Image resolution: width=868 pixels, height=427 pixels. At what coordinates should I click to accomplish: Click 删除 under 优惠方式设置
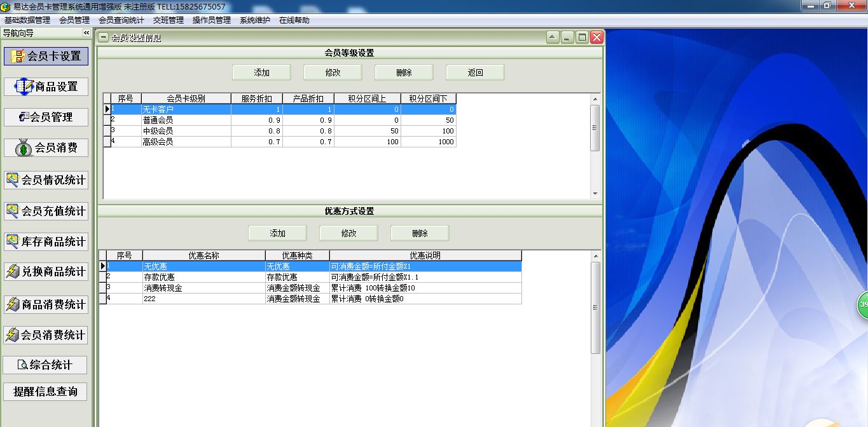click(x=420, y=233)
